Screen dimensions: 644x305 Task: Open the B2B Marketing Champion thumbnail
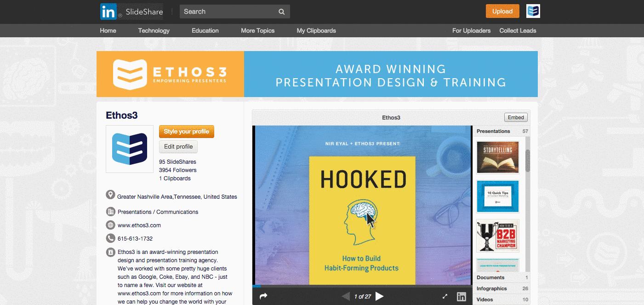point(498,236)
